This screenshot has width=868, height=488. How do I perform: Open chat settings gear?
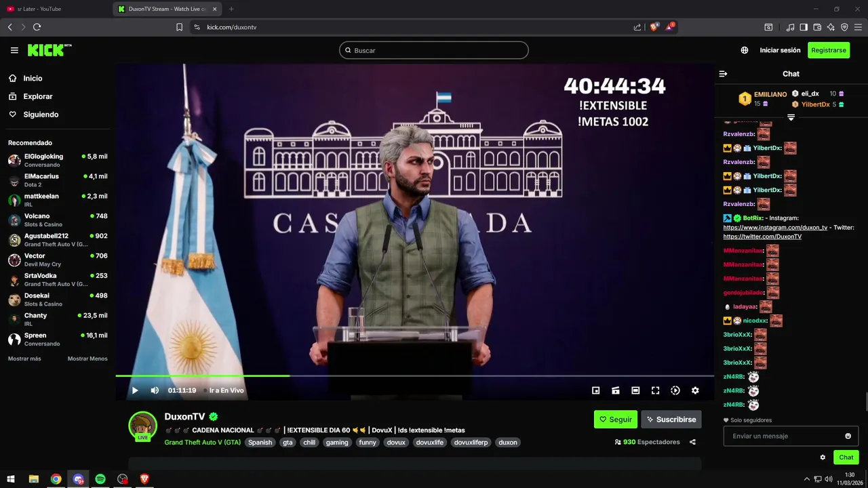pos(823,457)
